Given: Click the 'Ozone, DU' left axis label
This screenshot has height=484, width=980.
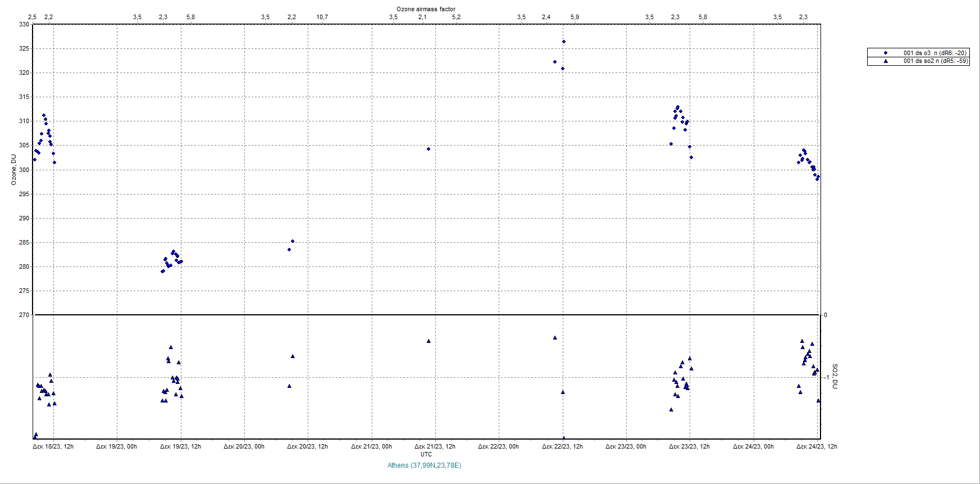Looking at the screenshot, I should (13, 170).
